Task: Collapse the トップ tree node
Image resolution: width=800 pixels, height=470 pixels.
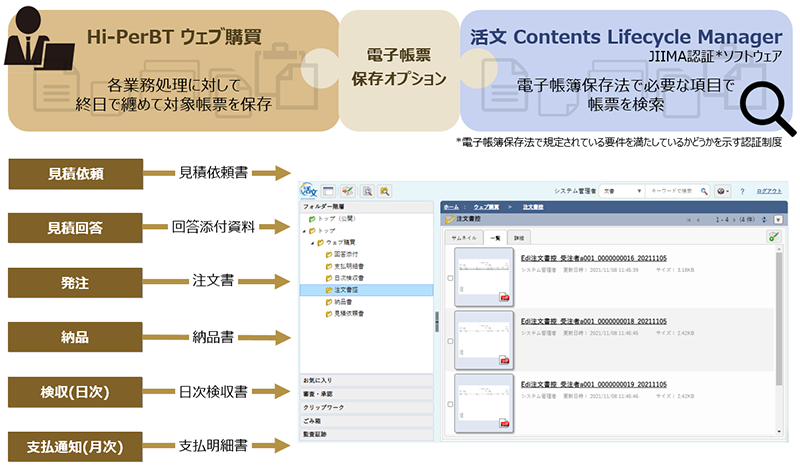Action: (304, 231)
